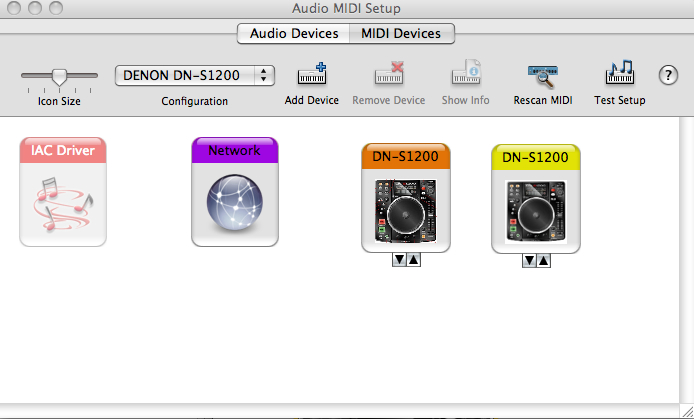The image size is (694, 419).
Task: Select the IAC Driver device icon
Action: 63,192
